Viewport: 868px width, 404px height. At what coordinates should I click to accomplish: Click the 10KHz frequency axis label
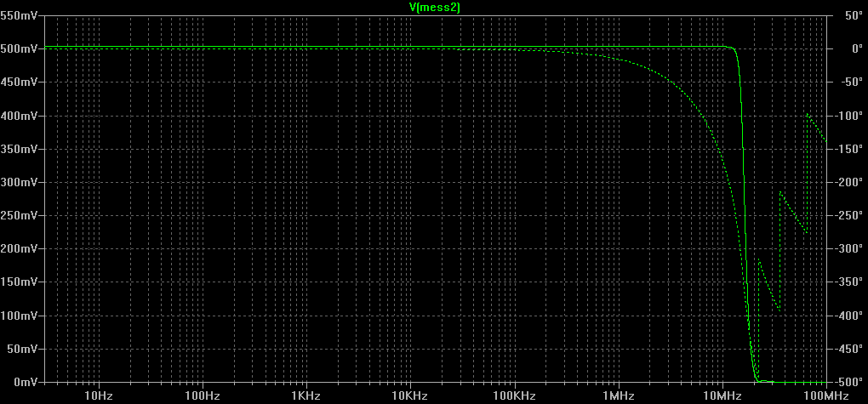[410, 395]
